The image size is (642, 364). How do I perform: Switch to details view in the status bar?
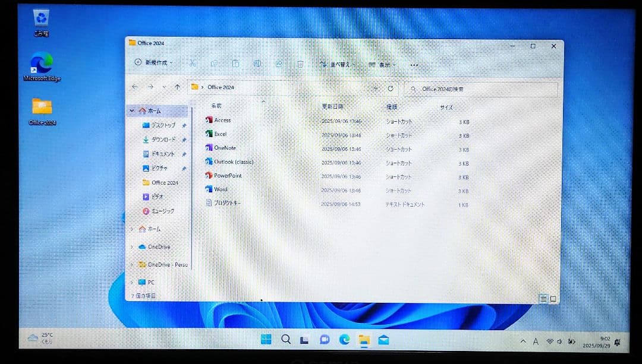[542, 299]
